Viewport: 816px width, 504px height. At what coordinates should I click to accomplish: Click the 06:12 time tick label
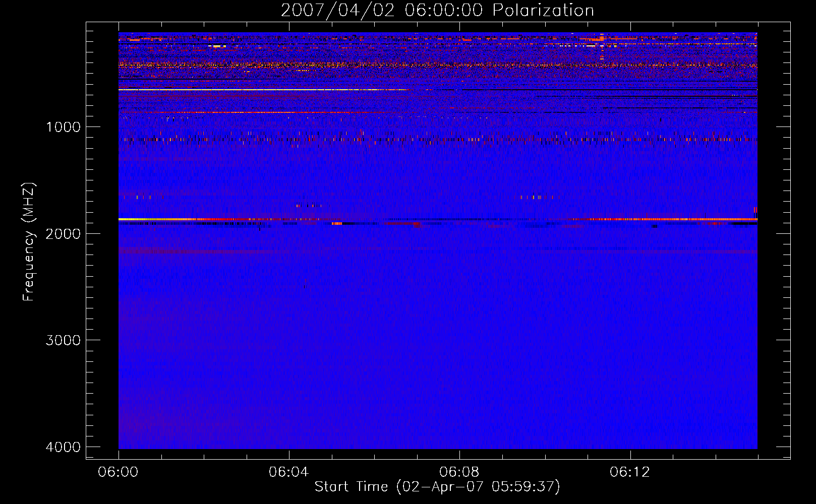pyautogui.click(x=629, y=472)
